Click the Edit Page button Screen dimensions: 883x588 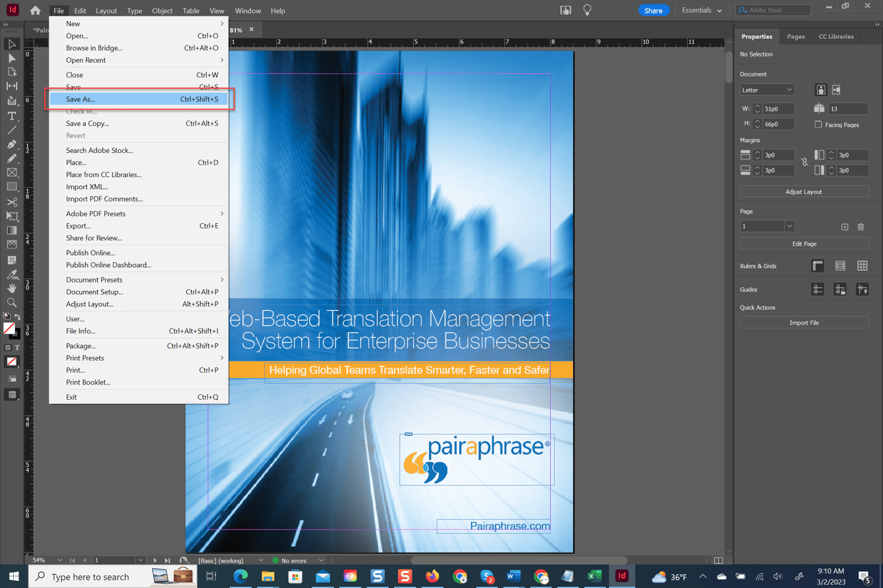(x=804, y=244)
